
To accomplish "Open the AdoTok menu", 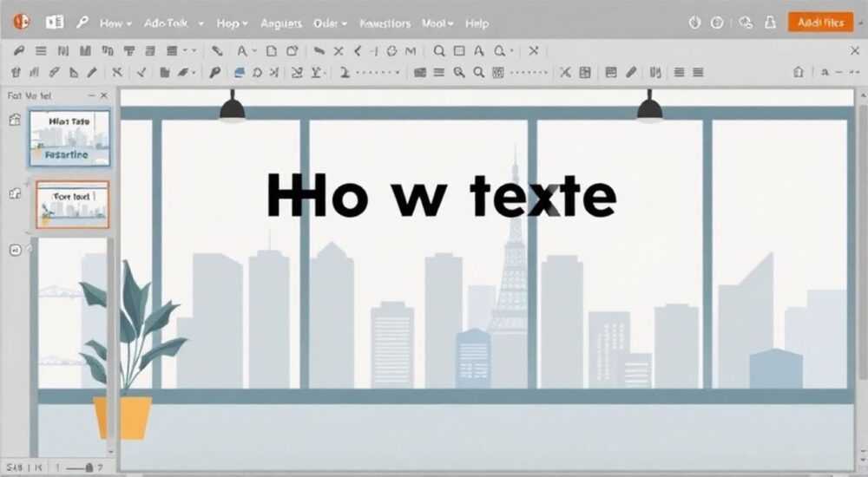I will coord(166,23).
